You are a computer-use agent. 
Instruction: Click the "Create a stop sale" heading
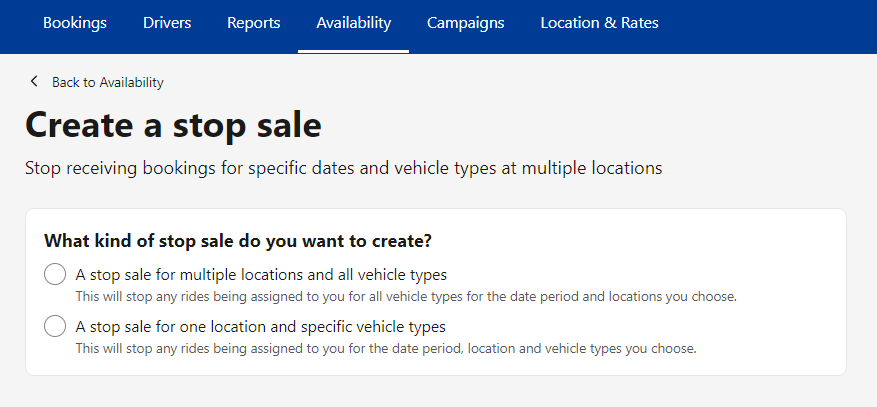coord(173,125)
